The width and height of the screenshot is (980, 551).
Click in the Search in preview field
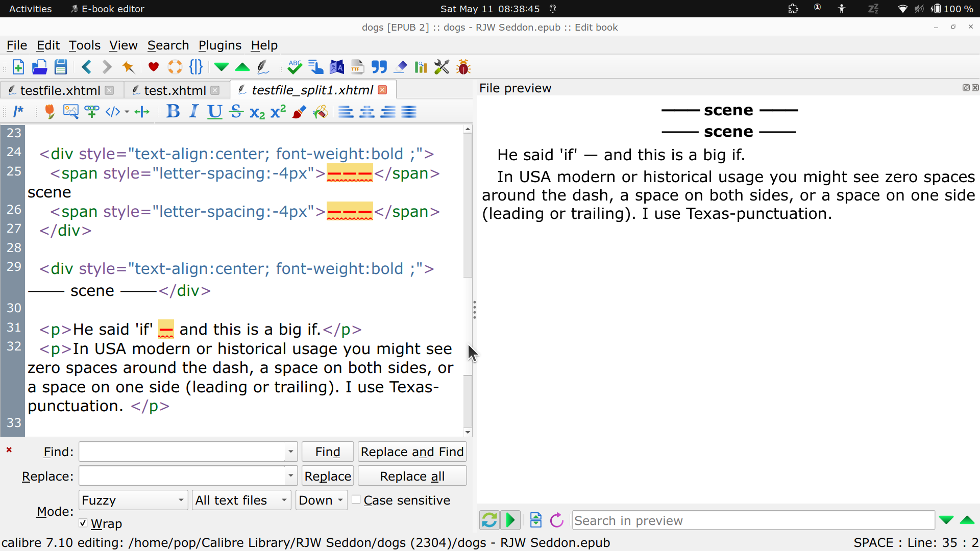tap(753, 520)
